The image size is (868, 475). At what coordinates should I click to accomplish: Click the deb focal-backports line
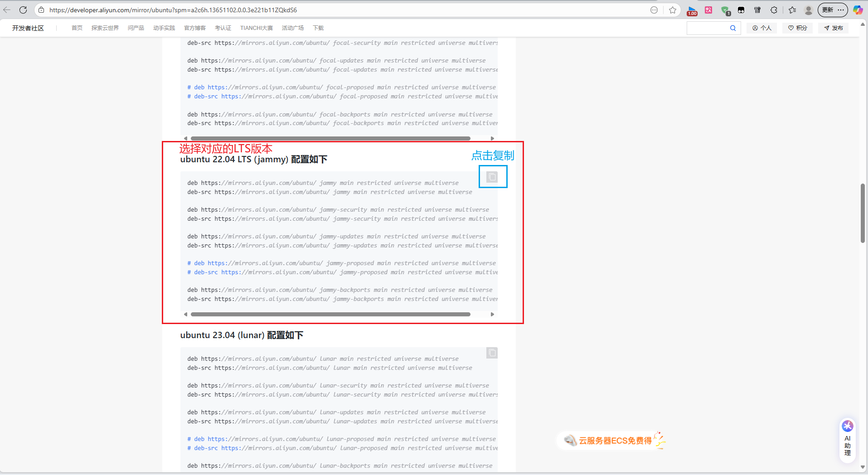pyautogui.click(x=340, y=115)
